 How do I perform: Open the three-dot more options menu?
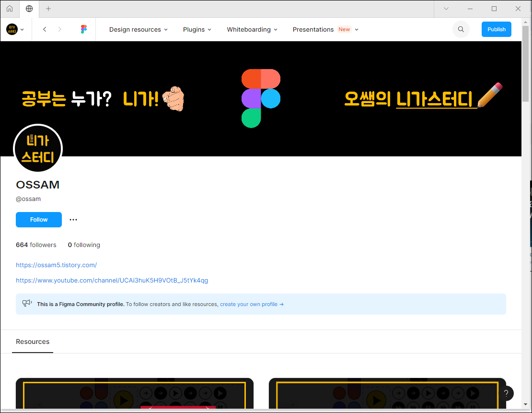[x=73, y=220]
